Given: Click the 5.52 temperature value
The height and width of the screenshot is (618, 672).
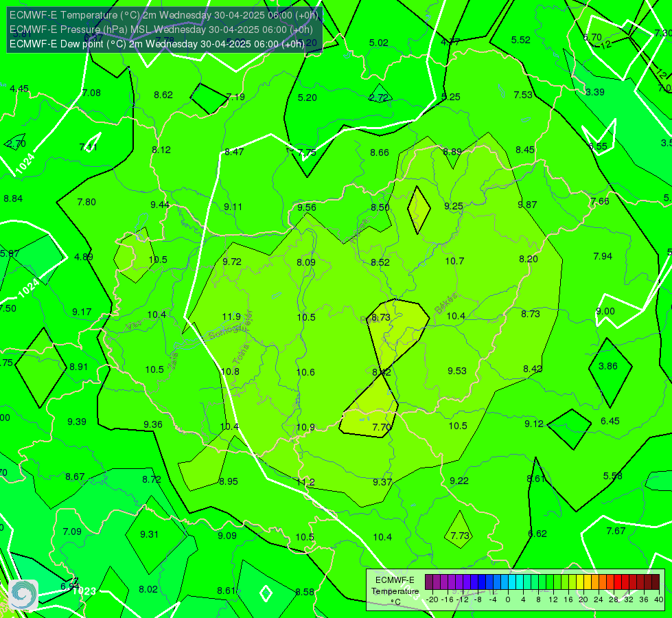Looking at the screenshot, I should tap(521, 40).
